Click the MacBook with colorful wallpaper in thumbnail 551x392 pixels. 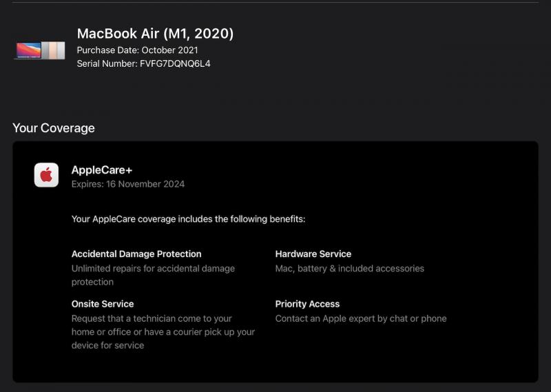pos(28,50)
